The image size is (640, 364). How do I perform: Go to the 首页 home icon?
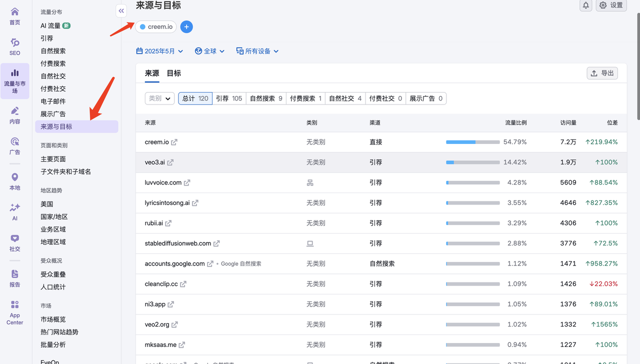pos(15,15)
